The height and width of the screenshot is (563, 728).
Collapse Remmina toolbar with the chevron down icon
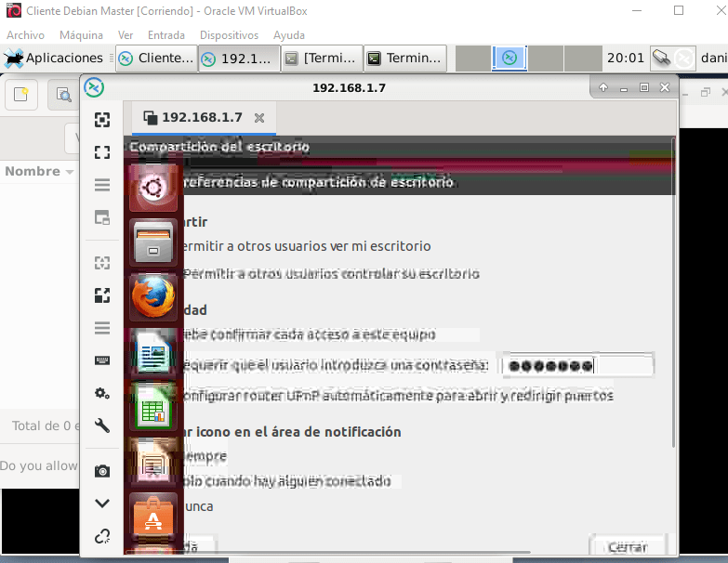point(102,504)
